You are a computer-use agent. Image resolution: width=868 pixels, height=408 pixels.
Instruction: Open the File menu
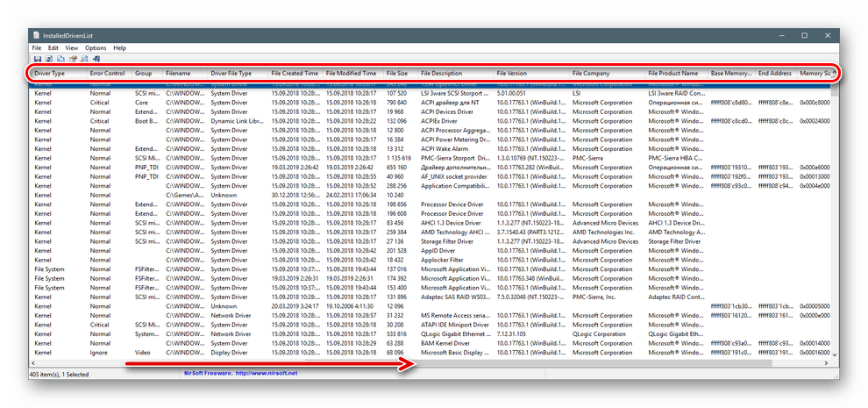pos(37,48)
